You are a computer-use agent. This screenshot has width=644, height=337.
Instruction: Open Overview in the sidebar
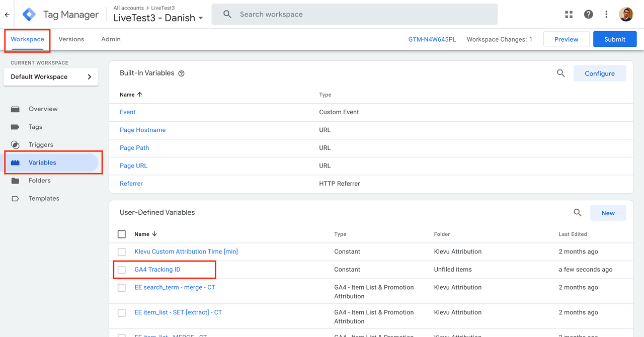click(43, 109)
